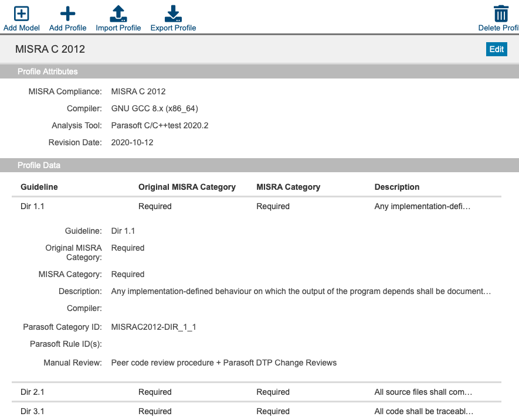Screen dimensions: 519x420
Task: Click the truncated 'Any implementation-defi…' description cell
Action: point(422,206)
